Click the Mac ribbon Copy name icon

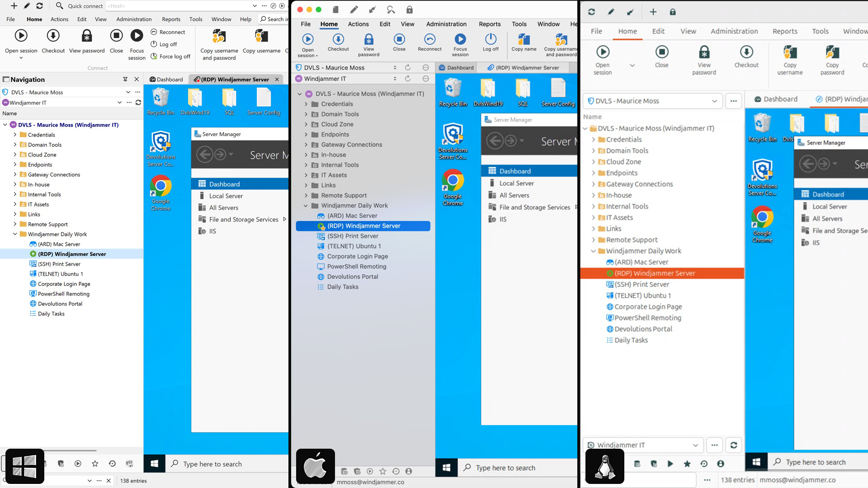click(524, 39)
